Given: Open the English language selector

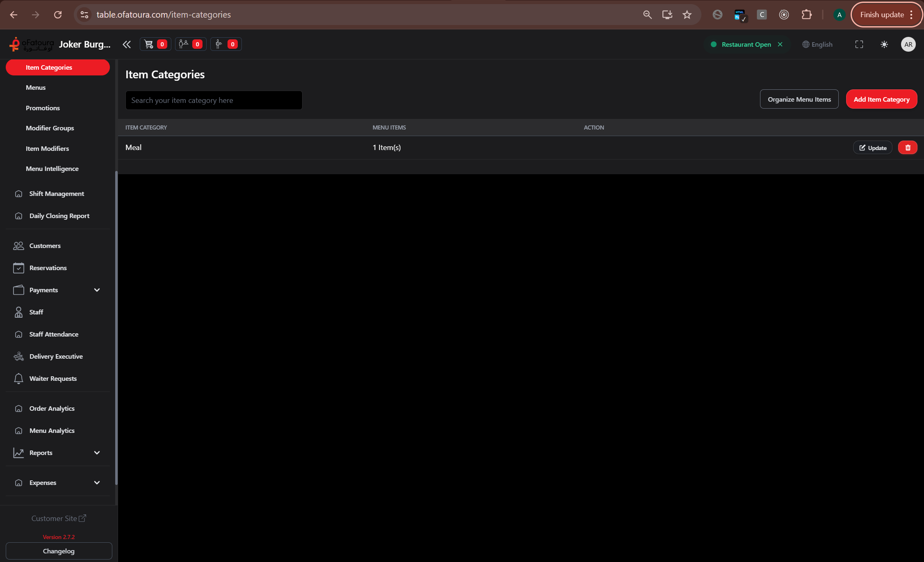Looking at the screenshot, I should click(x=817, y=44).
